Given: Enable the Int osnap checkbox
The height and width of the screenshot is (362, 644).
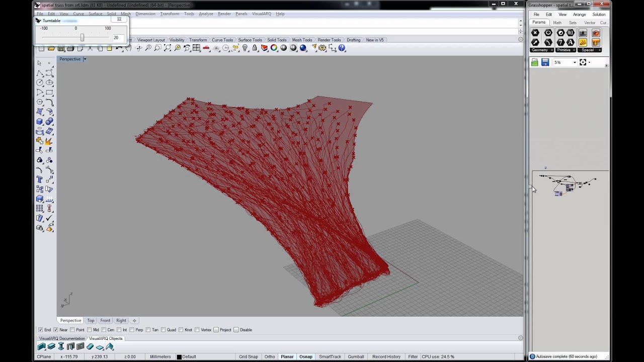Looking at the screenshot, I should 119,330.
